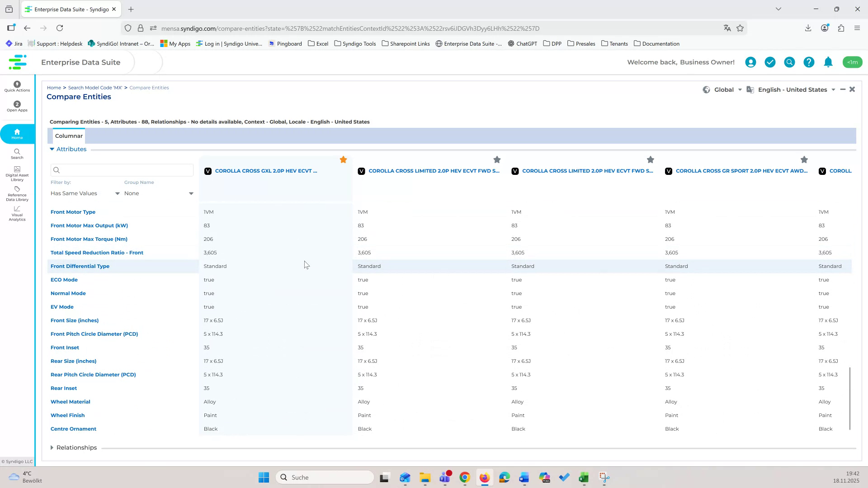
Task: Open the user profile icon
Action: pos(750,62)
